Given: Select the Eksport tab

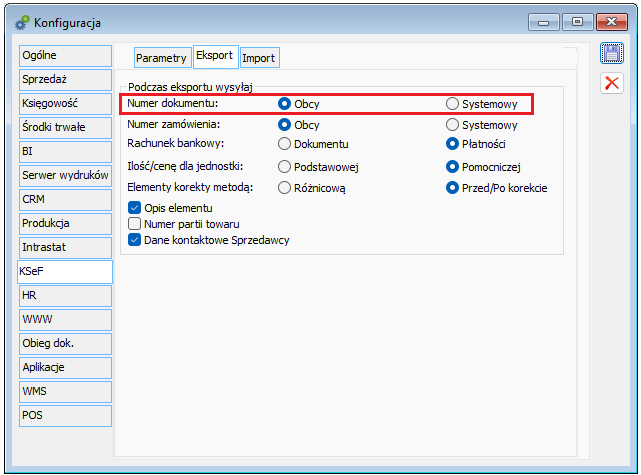Looking at the screenshot, I should 214,57.
